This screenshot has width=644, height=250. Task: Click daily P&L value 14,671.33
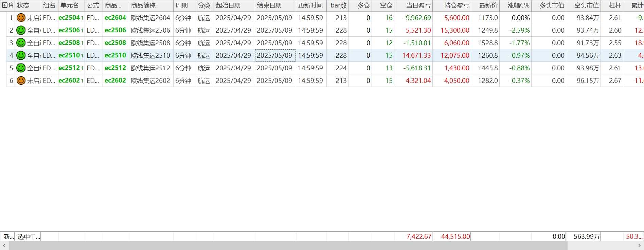pyautogui.click(x=416, y=55)
